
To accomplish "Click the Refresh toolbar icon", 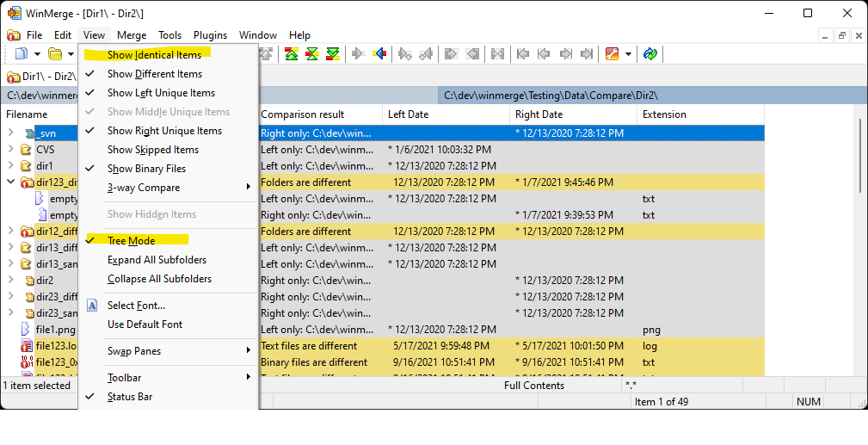I will click(650, 53).
